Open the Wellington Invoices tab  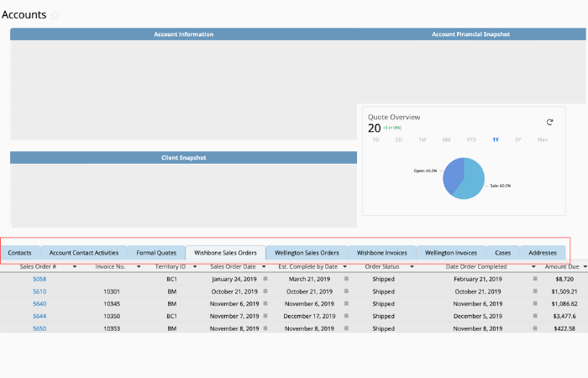pos(450,252)
